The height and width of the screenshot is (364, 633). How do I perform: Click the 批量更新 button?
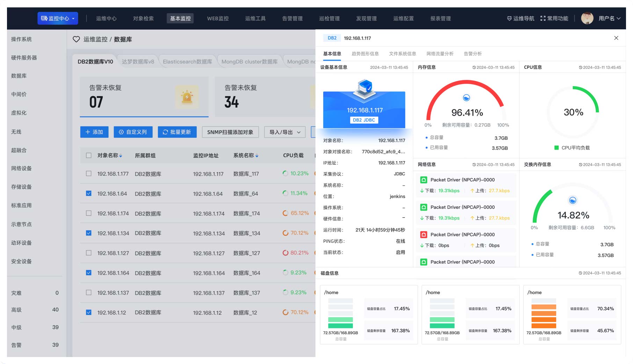177,132
